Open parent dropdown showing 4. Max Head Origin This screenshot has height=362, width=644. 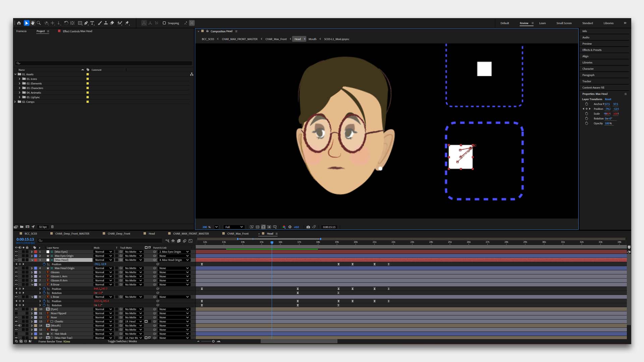173,260
